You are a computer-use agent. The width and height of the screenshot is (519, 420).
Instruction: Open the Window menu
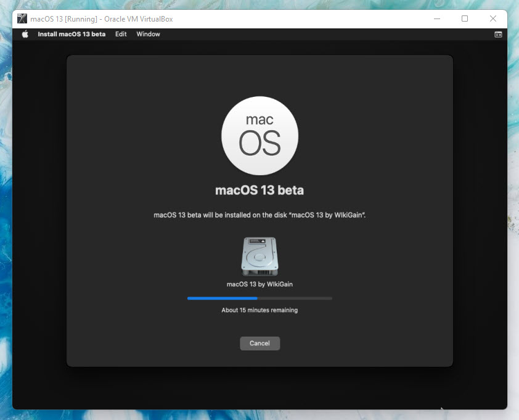tap(149, 34)
